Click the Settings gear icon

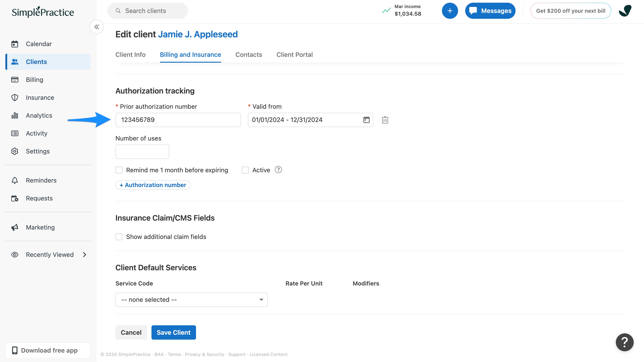[x=15, y=151]
